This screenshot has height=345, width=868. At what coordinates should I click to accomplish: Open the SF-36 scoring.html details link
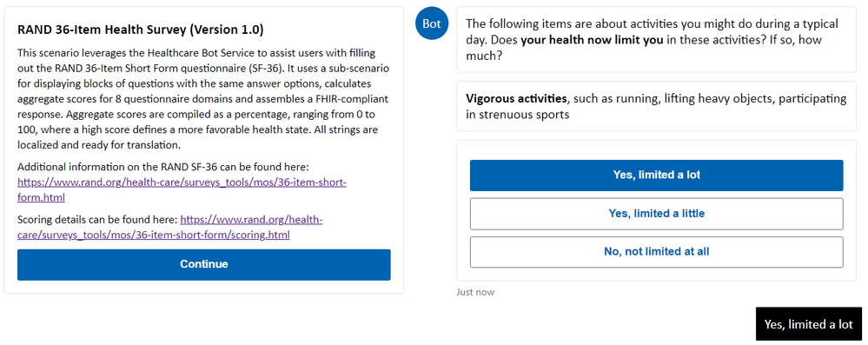click(169, 228)
